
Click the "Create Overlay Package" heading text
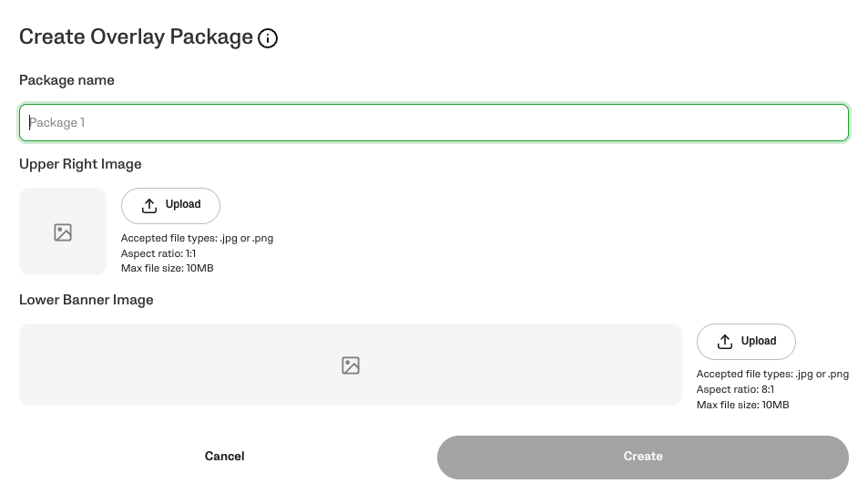[x=136, y=37]
